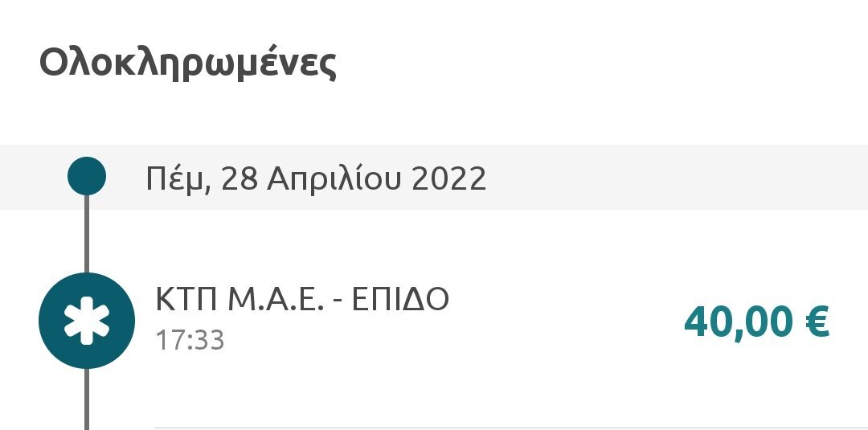Click the Μ.Α.Ε. part of the payee name
Viewport: 868px width, 430px height.
tap(276, 300)
